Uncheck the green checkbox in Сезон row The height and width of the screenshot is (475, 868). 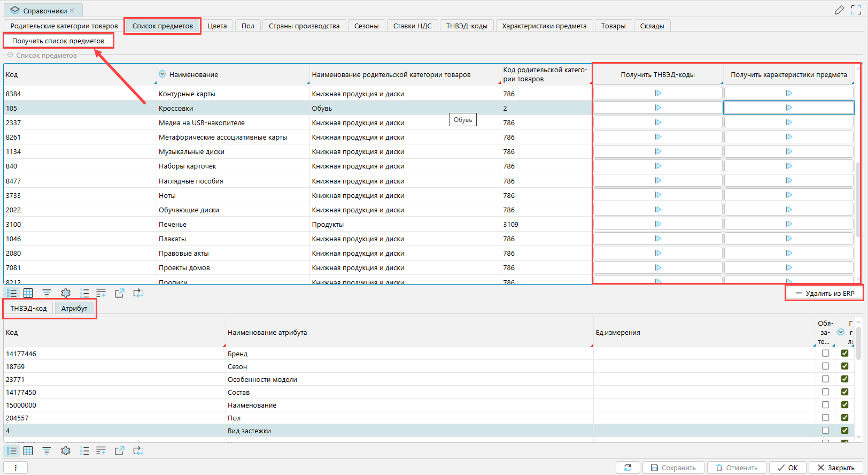pyautogui.click(x=844, y=366)
